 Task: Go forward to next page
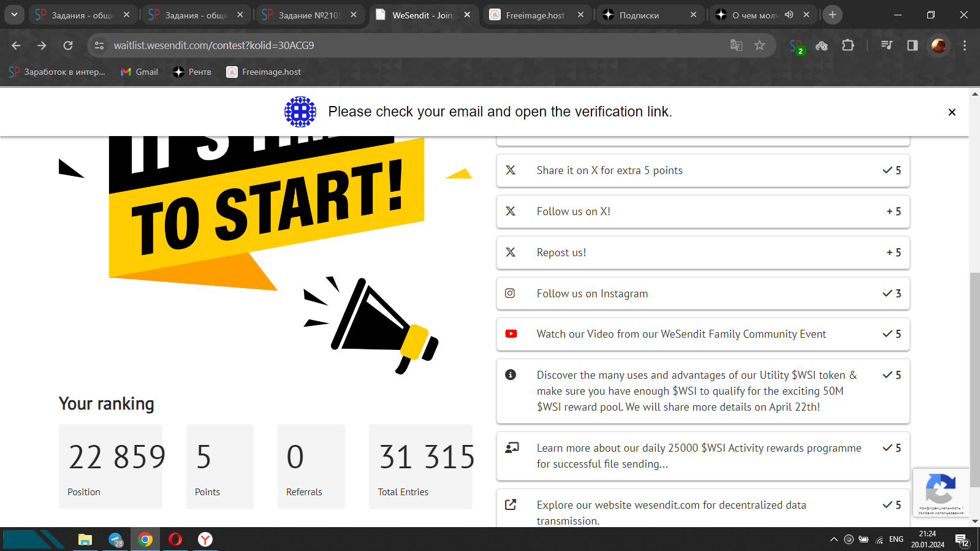point(42,45)
